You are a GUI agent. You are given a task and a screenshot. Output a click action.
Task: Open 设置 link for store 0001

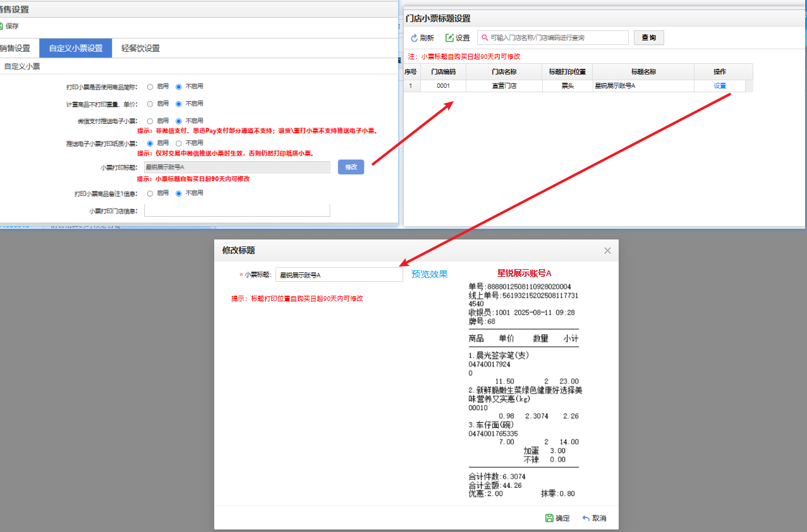[720, 86]
